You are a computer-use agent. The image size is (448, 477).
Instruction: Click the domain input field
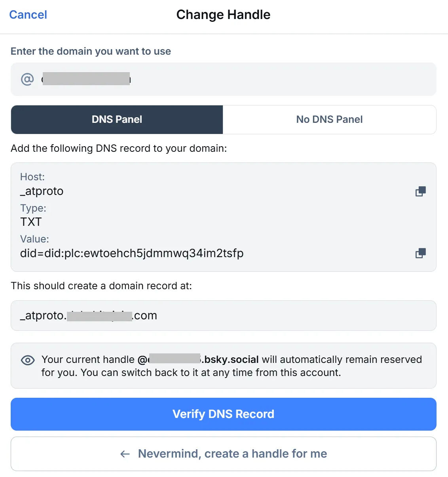coord(224,79)
